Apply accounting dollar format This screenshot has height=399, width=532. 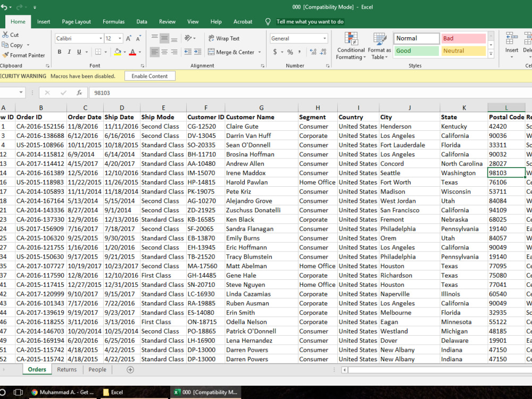point(275,52)
